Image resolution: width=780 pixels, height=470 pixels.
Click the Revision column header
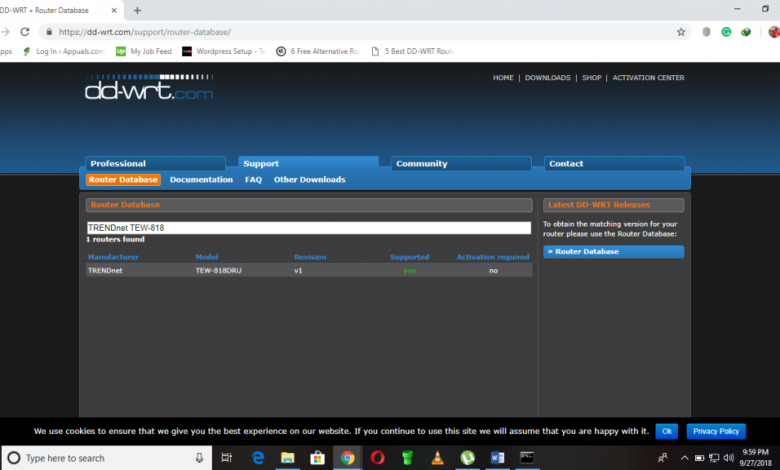tap(310, 257)
